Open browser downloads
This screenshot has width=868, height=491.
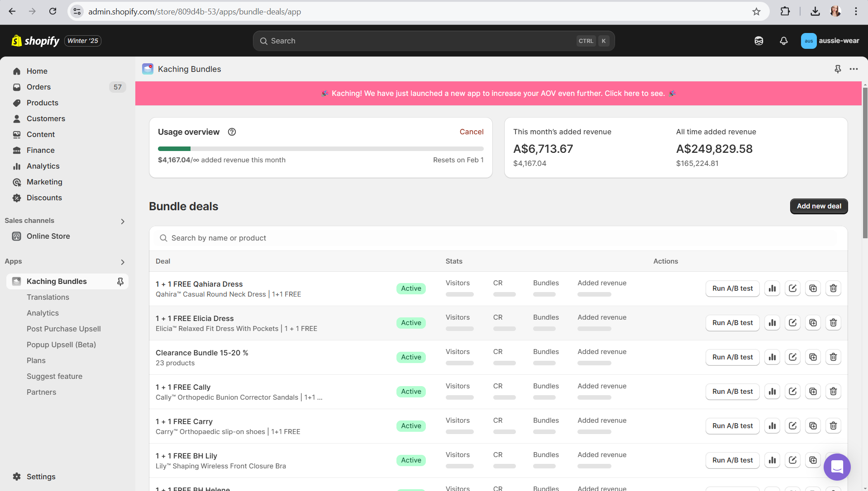[x=815, y=12]
